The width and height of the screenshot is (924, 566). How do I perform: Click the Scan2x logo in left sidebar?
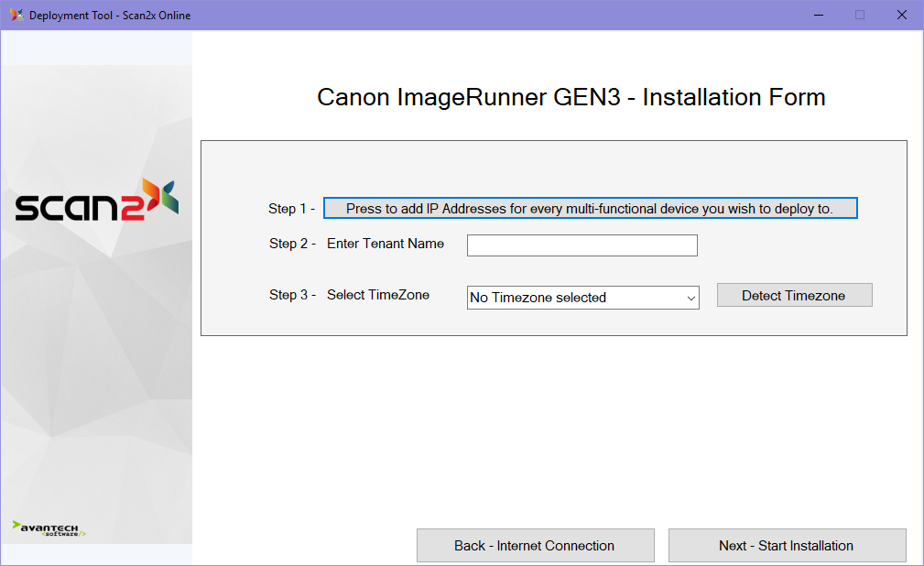(x=96, y=201)
